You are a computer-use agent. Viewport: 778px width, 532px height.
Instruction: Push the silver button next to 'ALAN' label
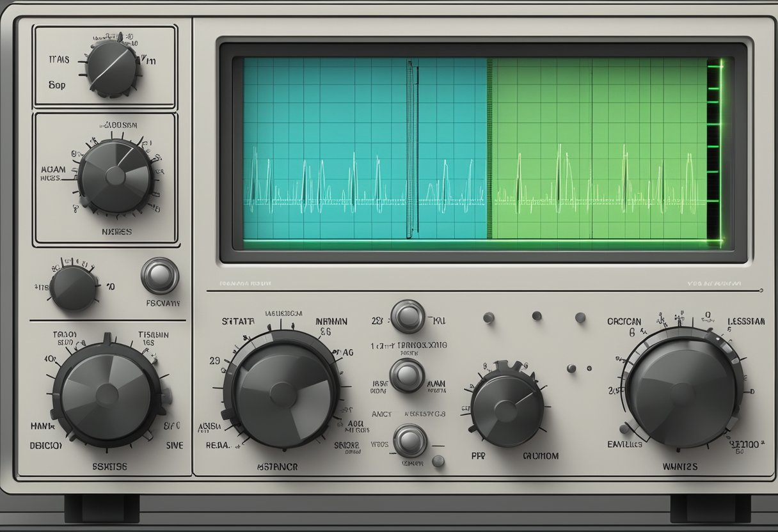[x=408, y=377]
